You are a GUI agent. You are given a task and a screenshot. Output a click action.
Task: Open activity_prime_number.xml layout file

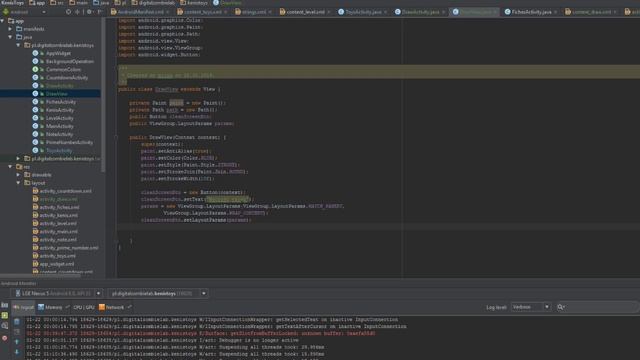pos(69,248)
